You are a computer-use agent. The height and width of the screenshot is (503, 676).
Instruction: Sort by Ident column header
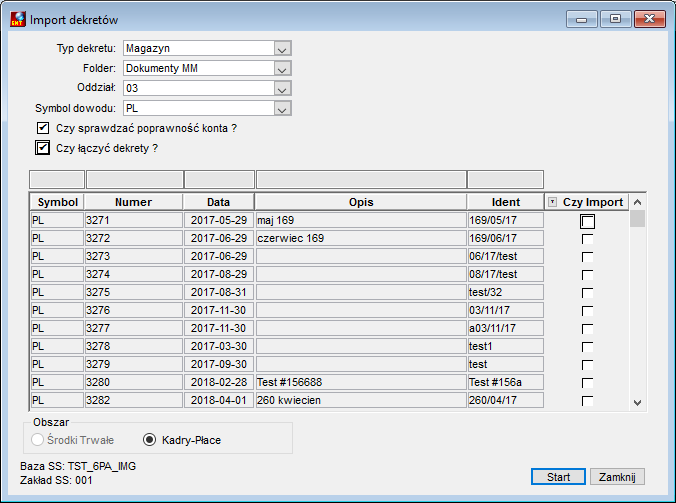(506, 202)
